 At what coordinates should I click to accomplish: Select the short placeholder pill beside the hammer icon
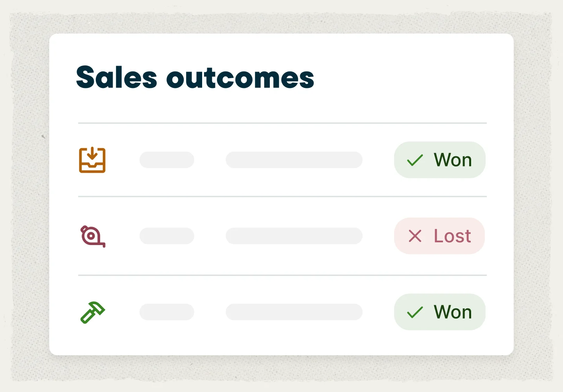(167, 312)
